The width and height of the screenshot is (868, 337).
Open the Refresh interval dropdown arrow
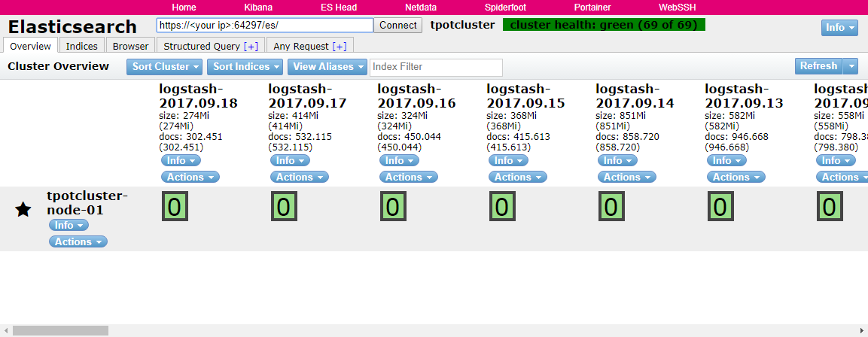(x=851, y=66)
